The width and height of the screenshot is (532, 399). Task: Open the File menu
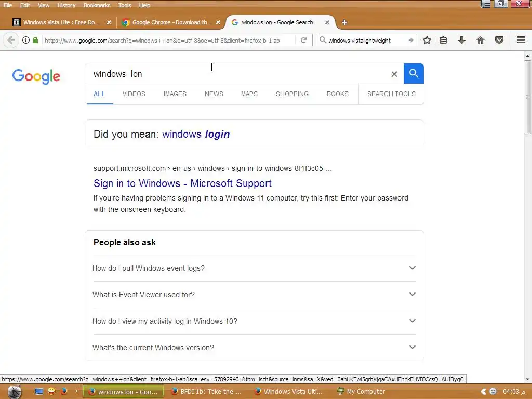tap(8, 5)
